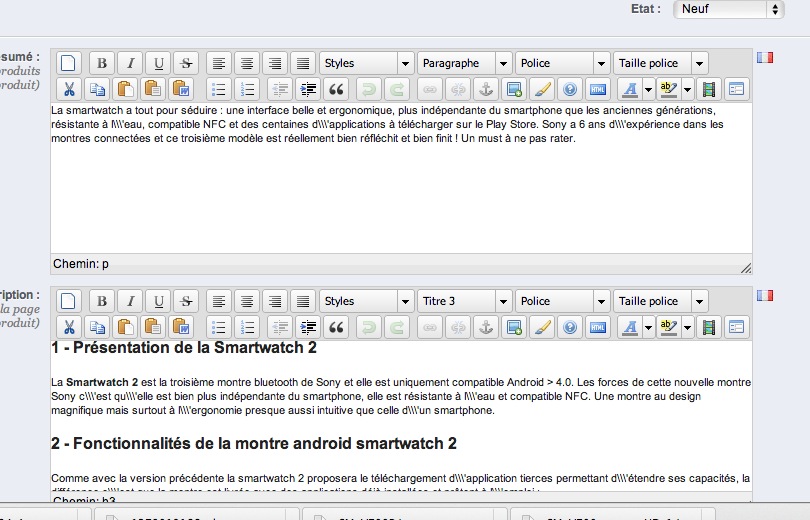Expand text color arrow in résumé editor

point(648,89)
